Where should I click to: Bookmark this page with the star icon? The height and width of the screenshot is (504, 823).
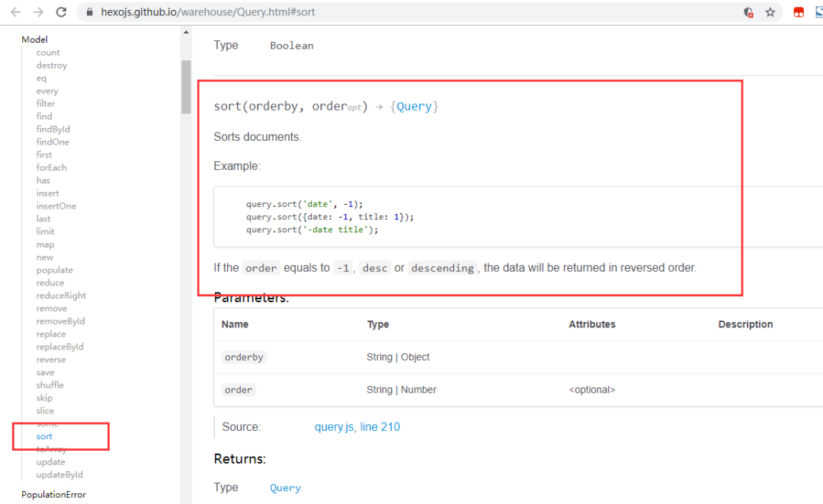pyautogui.click(x=770, y=12)
